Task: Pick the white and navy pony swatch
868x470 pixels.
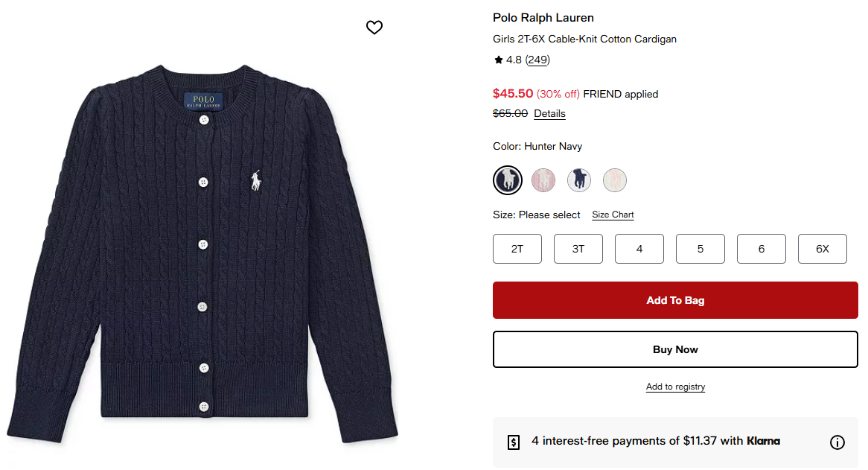Action: [579, 180]
